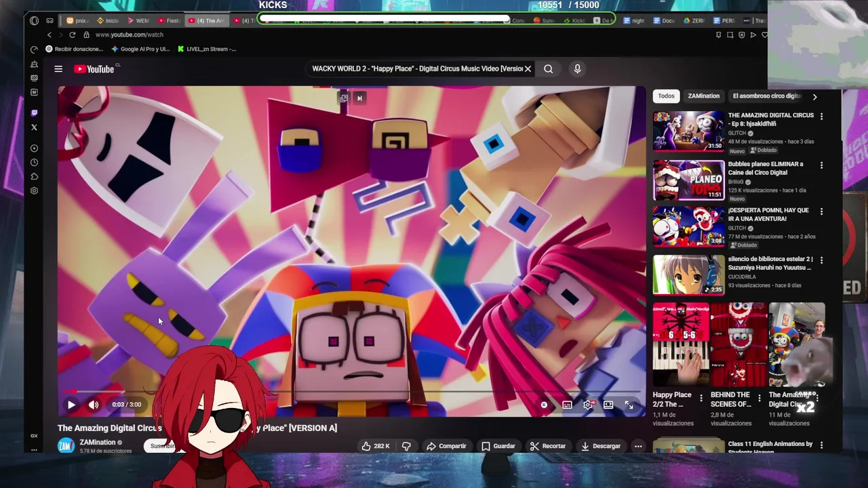
Task: Switch player to theater mode
Action: click(608, 405)
